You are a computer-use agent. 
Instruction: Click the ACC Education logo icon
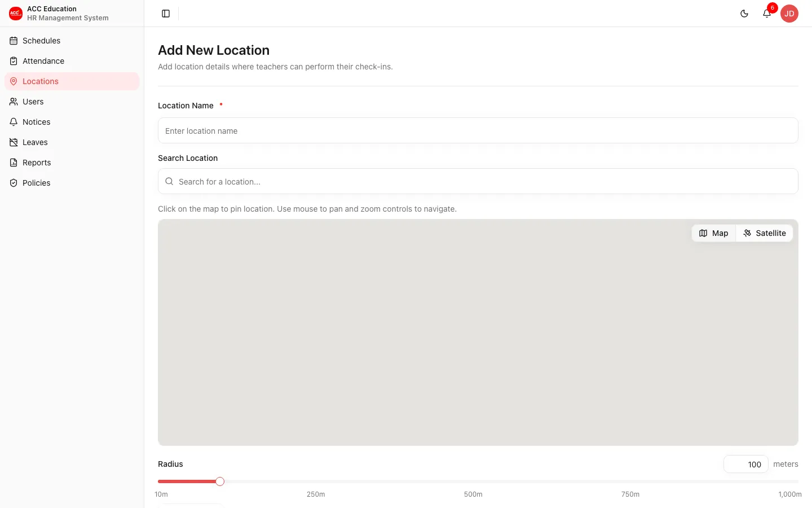(16, 14)
